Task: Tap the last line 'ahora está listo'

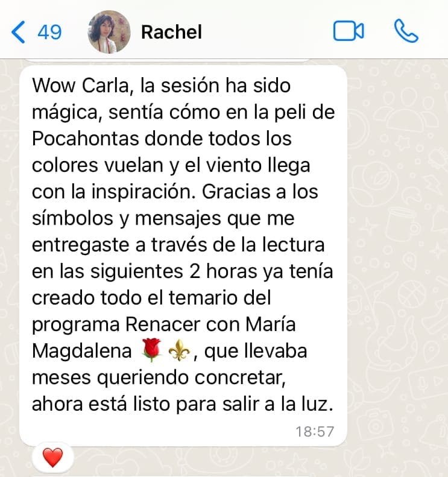Action: (183, 404)
